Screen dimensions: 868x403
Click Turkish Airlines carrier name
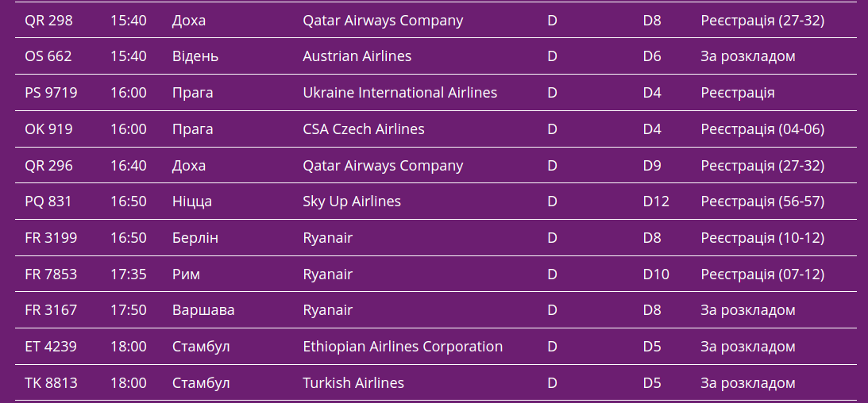coord(353,383)
